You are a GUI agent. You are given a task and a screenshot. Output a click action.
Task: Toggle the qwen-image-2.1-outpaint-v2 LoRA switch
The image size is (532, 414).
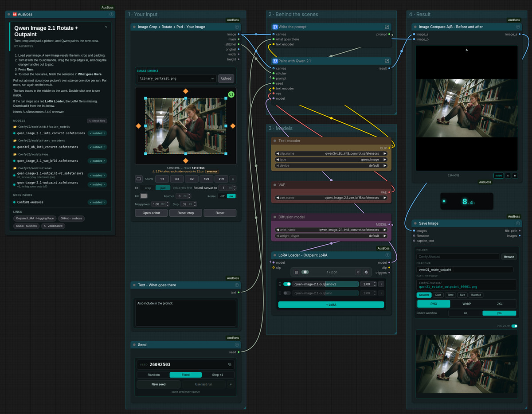[287, 284]
